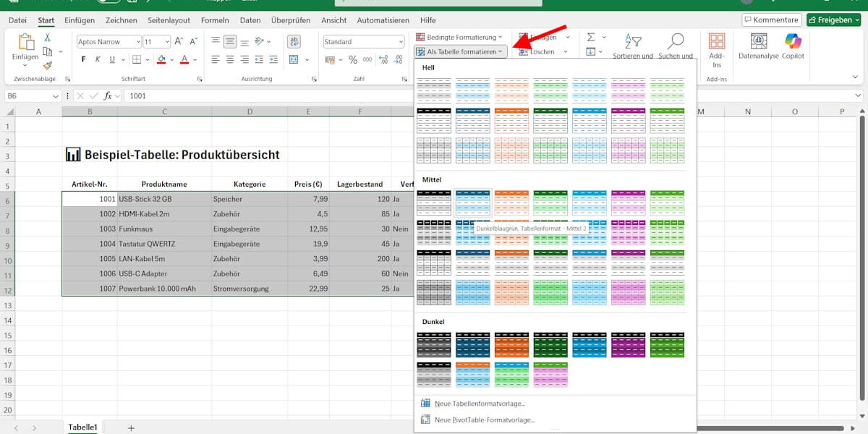The image size is (868, 434).
Task: Select the Tabelle1 sheet tab
Action: (x=82, y=427)
